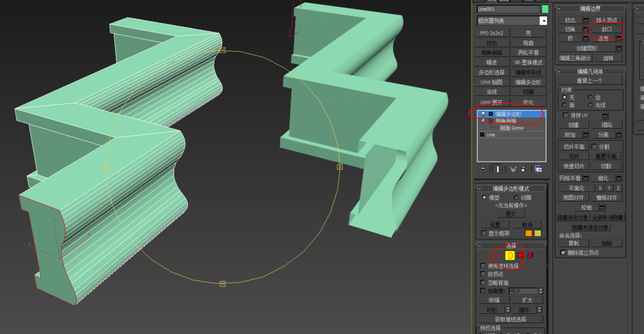Click green object color swatch
The width and height of the screenshot is (644, 334).
point(544,9)
